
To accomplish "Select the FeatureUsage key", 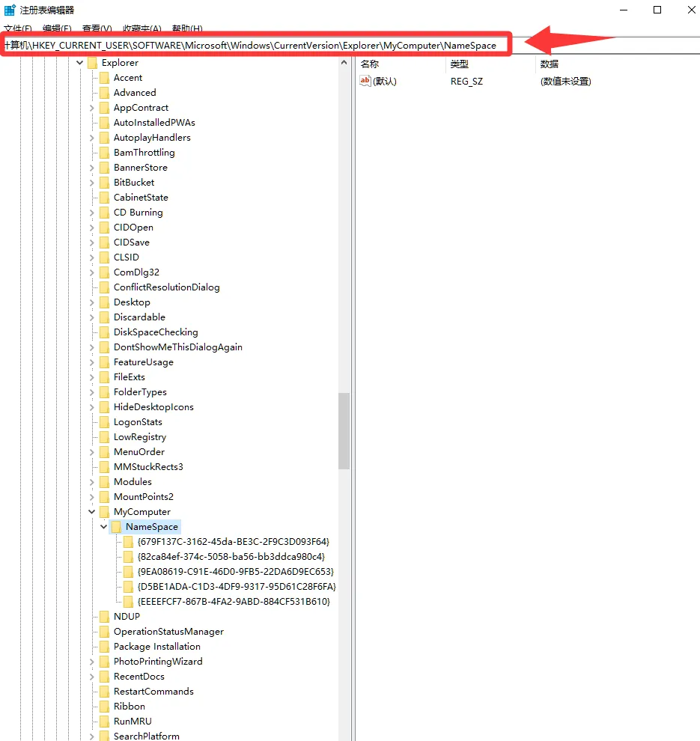I will [x=143, y=362].
